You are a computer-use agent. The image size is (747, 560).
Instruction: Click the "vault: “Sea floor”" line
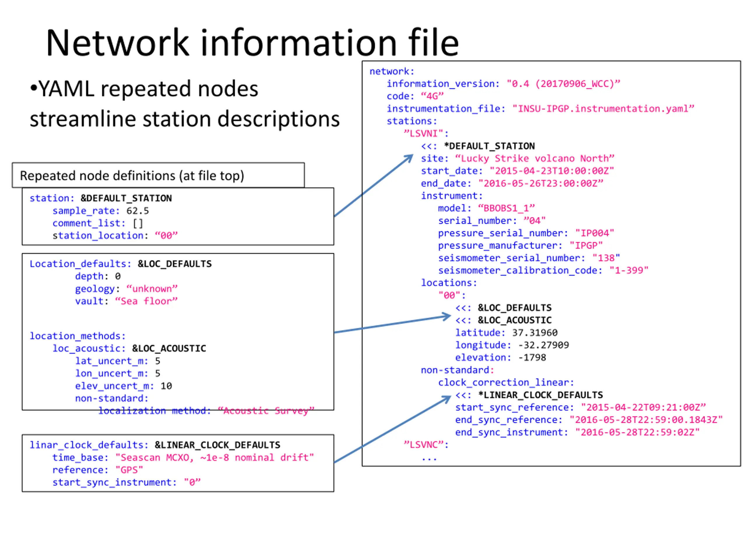pos(126,301)
